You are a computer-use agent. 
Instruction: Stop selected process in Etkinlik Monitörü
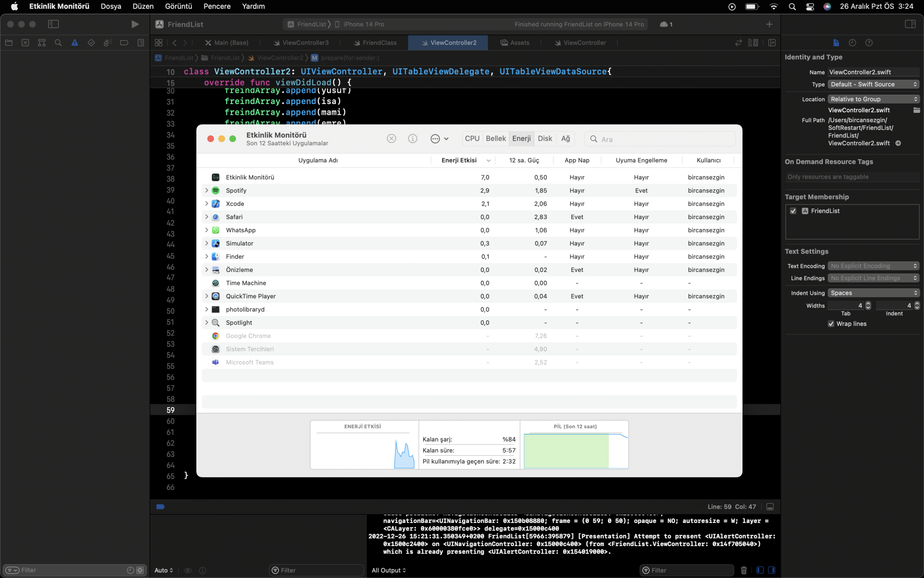click(391, 138)
